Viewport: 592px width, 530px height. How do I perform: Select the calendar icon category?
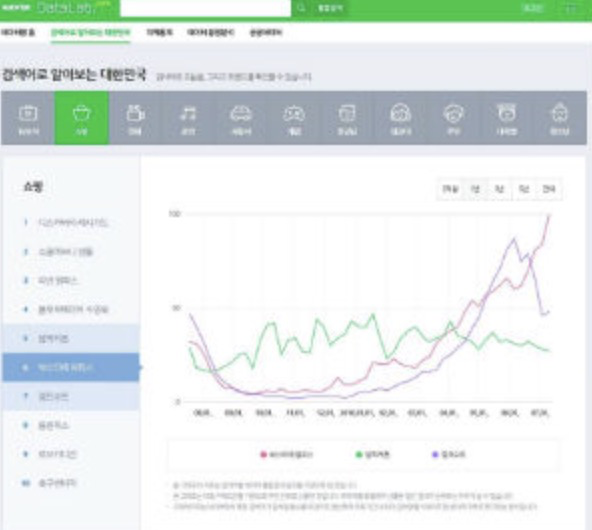(28, 118)
